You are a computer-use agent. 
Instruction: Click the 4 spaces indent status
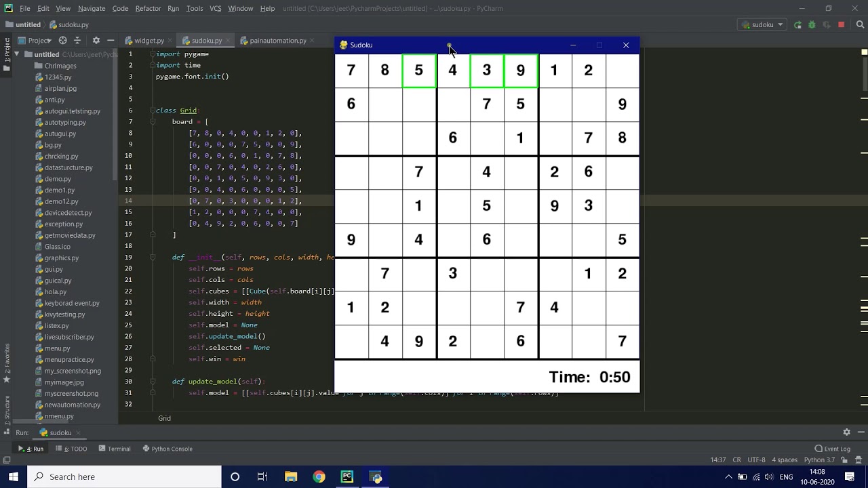784,460
